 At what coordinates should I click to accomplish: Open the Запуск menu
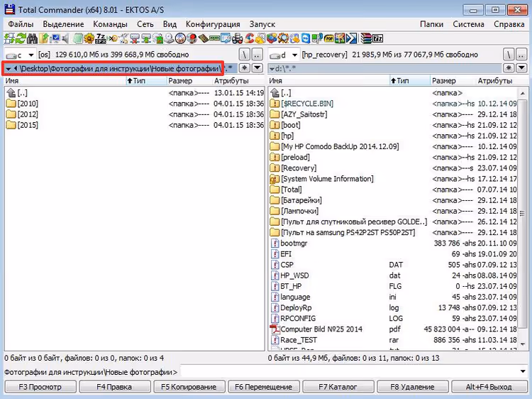coord(262,24)
